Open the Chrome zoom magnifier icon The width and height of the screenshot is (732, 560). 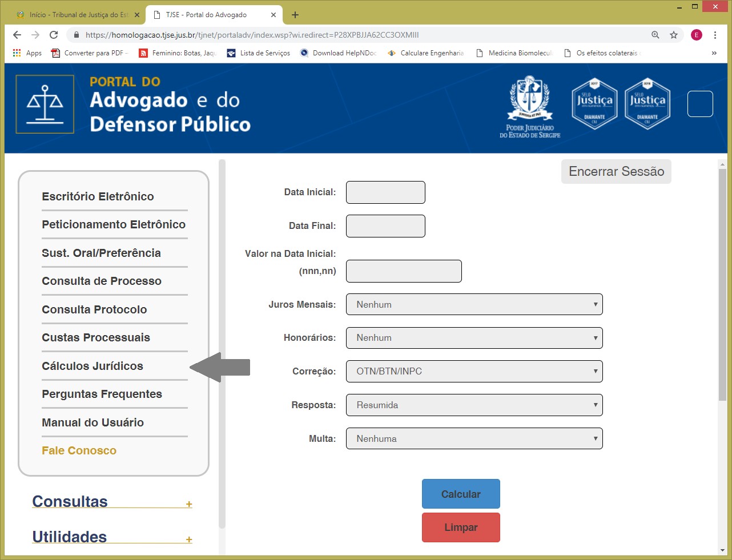(655, 35)
